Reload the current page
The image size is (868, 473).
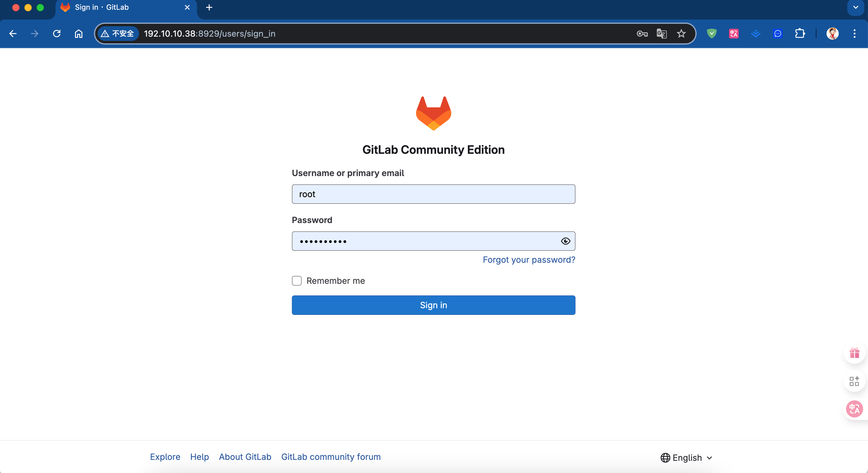point(57,34)
